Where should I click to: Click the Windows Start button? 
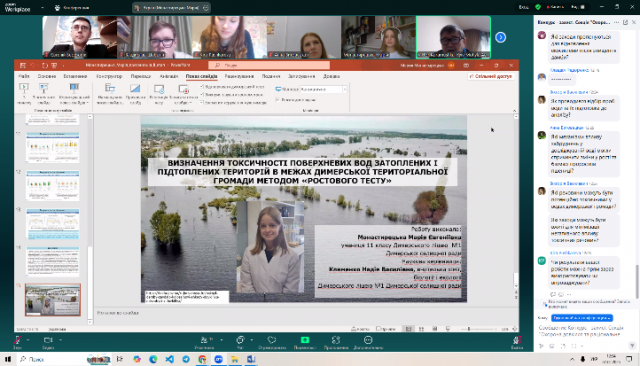pyautogui.click(x=8, y=359)
